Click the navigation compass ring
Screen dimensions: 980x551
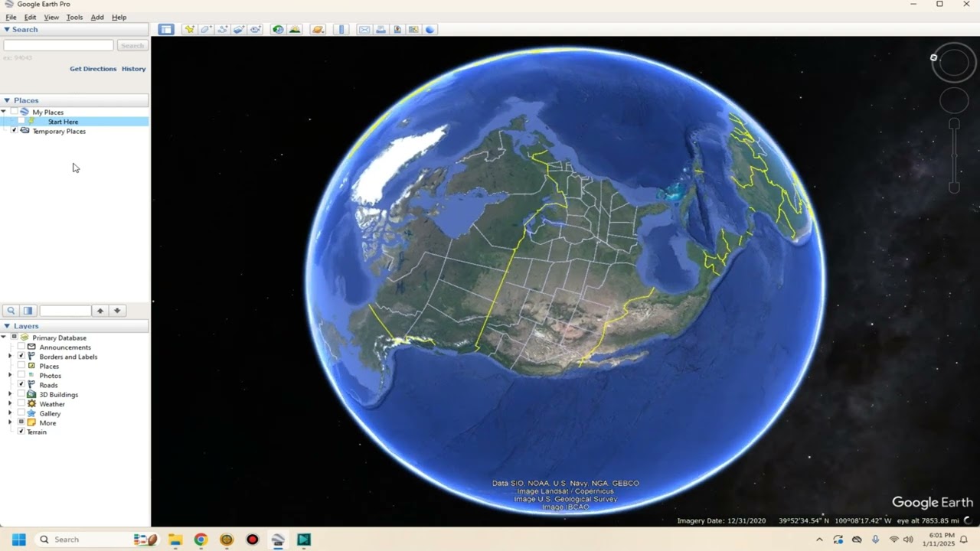954,63
